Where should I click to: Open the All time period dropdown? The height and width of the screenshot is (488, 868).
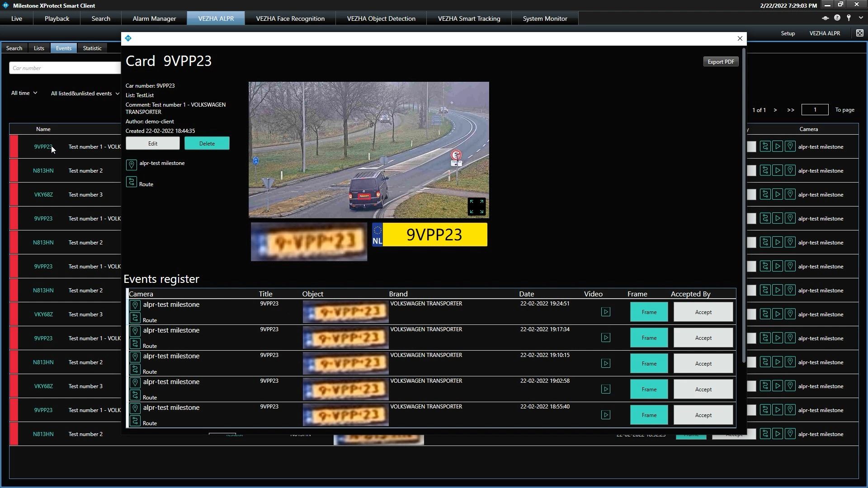(24, 93)
